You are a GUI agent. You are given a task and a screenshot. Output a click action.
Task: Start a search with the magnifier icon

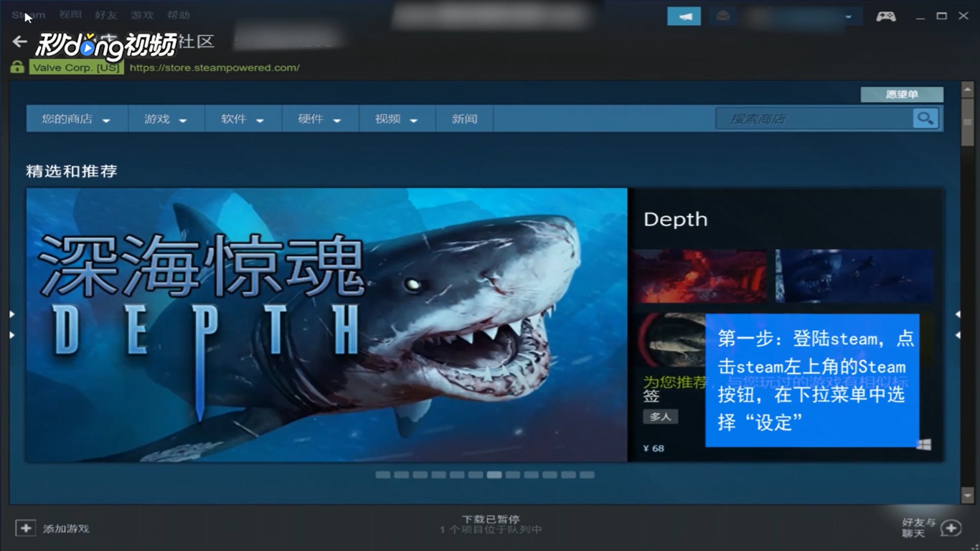pyautogui.click(x=925, y=118)
